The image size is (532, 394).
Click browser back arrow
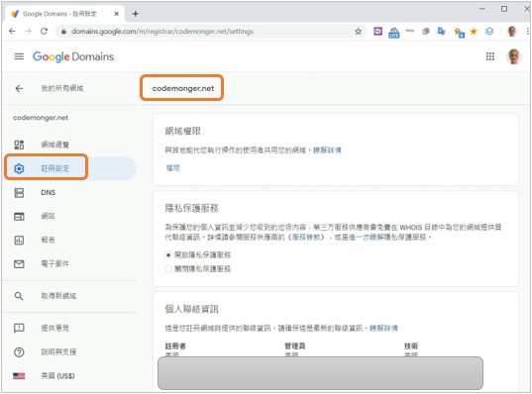(12, 32)
